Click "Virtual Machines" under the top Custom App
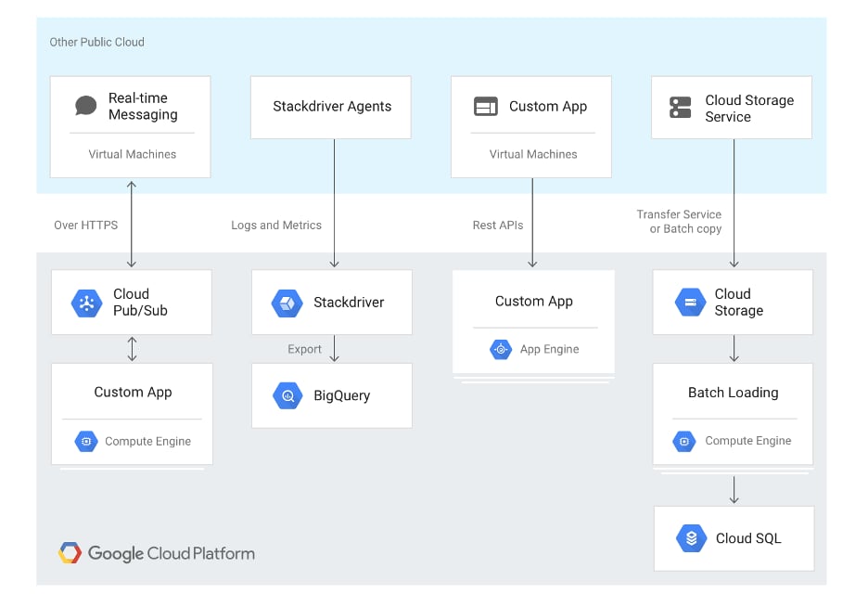 tap(533, 154)
